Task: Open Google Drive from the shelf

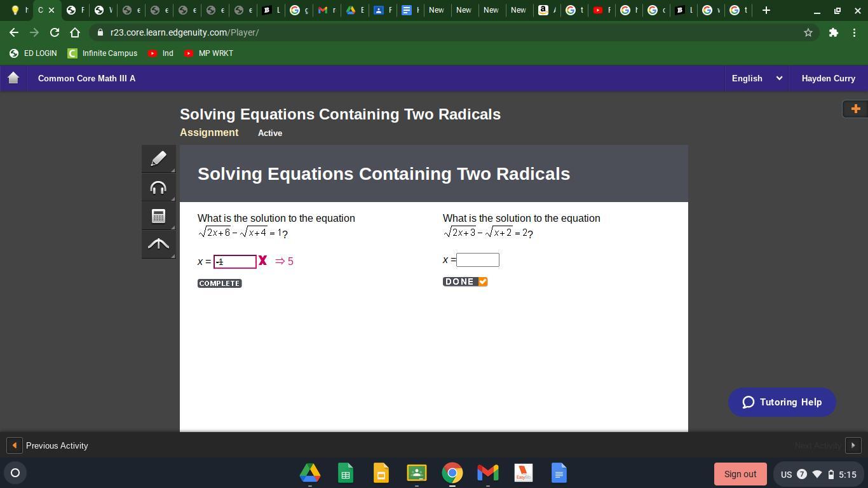Action: 310,473
